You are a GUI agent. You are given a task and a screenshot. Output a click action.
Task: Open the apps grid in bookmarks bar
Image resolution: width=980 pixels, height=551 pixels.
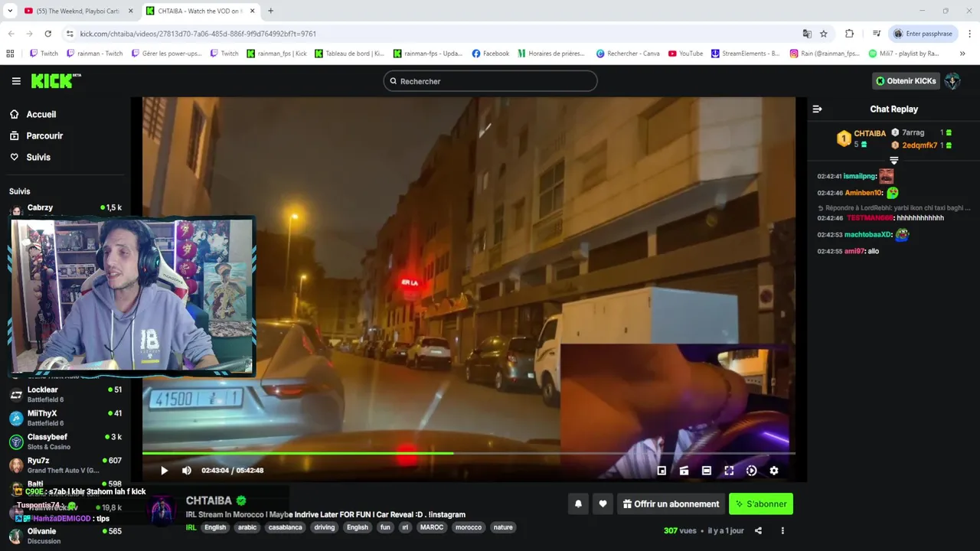pyautogui.click(x=10, y=54)
